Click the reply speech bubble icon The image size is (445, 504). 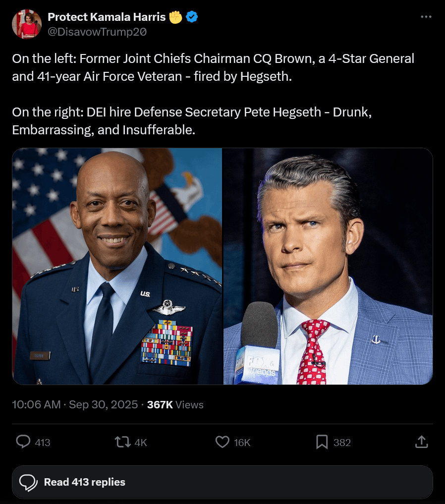(23, 442)
